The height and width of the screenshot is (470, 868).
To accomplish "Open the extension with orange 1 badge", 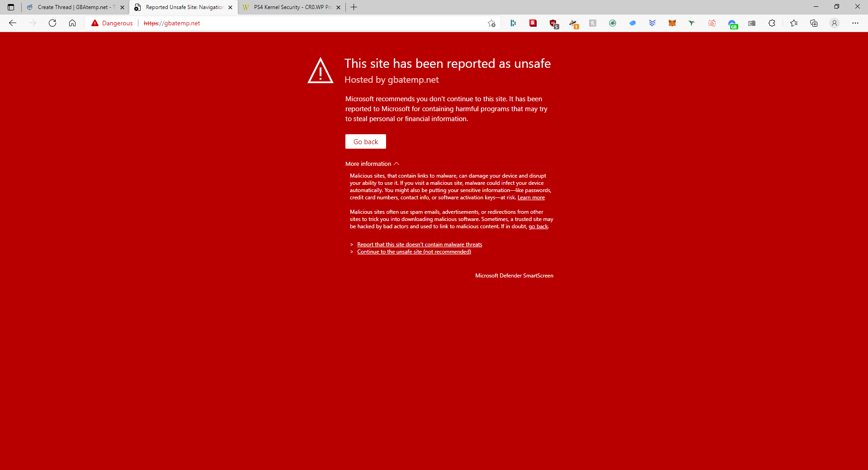I will coord(573,24).
